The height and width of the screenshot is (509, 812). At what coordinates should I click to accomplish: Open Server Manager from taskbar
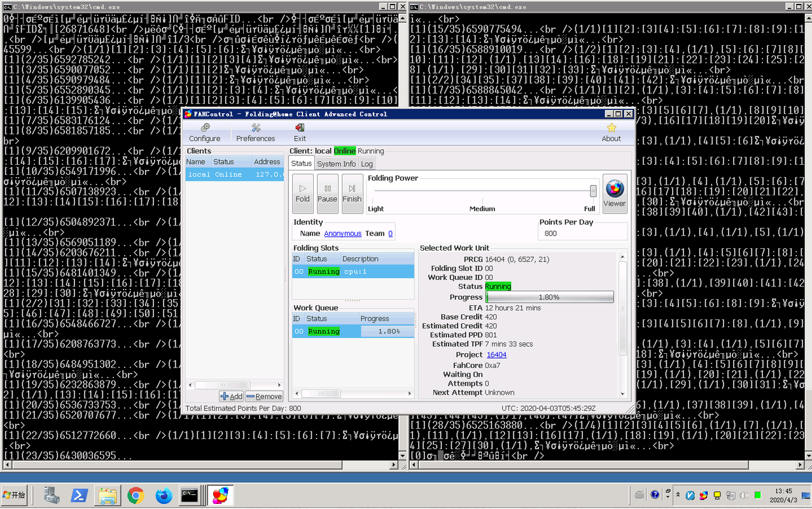(52, 495)
